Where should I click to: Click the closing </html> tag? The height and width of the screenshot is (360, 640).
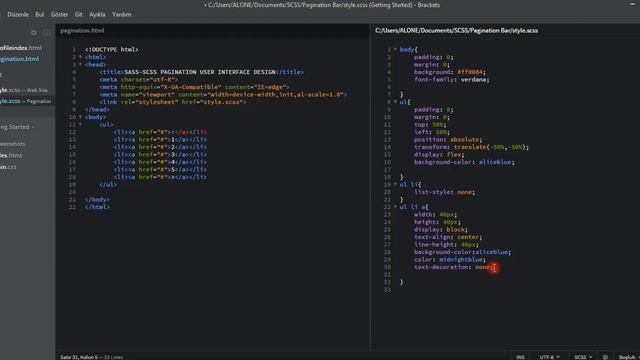tap(97, 207)
